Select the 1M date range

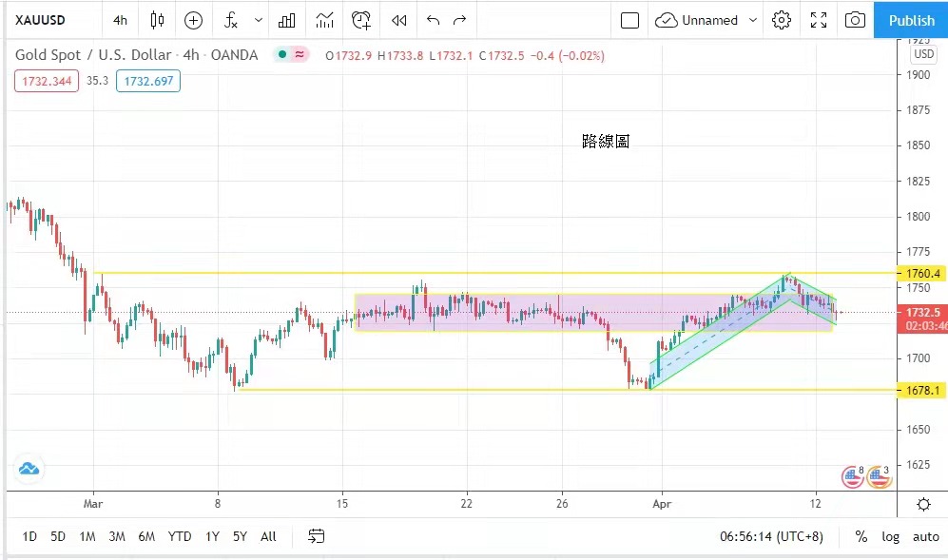pos(87,536)
